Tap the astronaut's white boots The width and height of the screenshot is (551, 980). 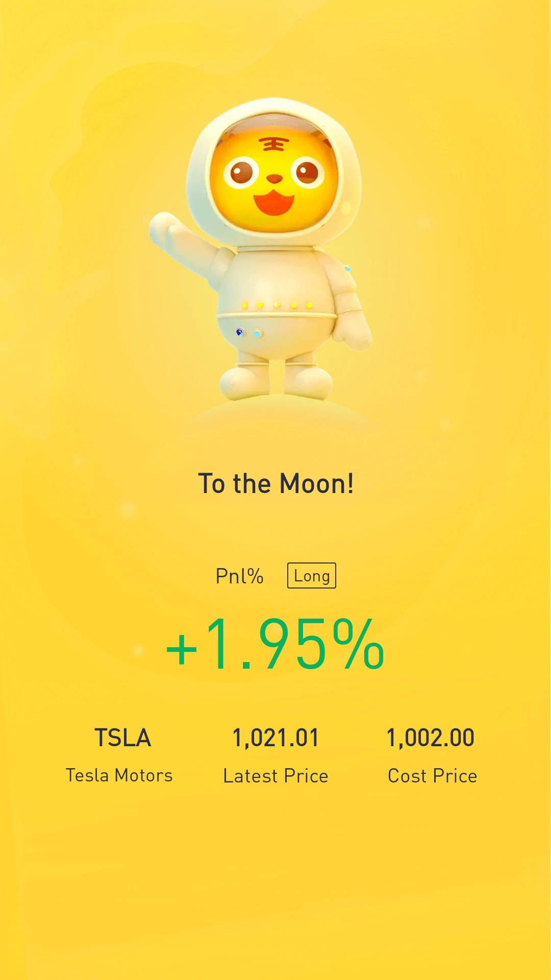276,381
